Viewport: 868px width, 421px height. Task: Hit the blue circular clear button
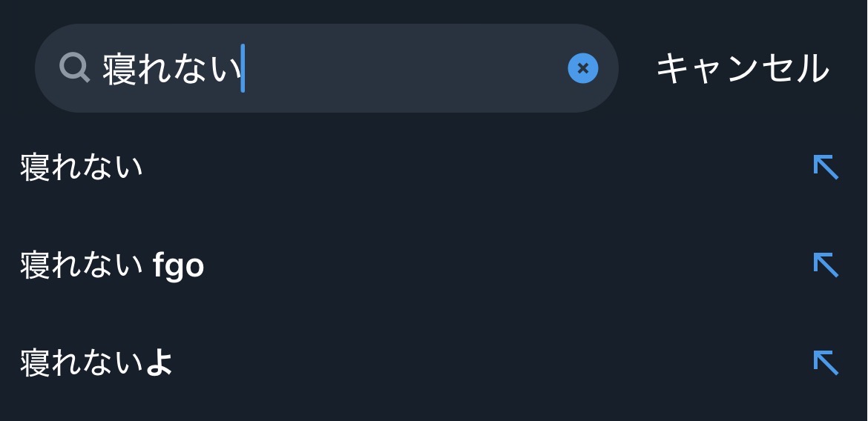[x=583, y=68]
